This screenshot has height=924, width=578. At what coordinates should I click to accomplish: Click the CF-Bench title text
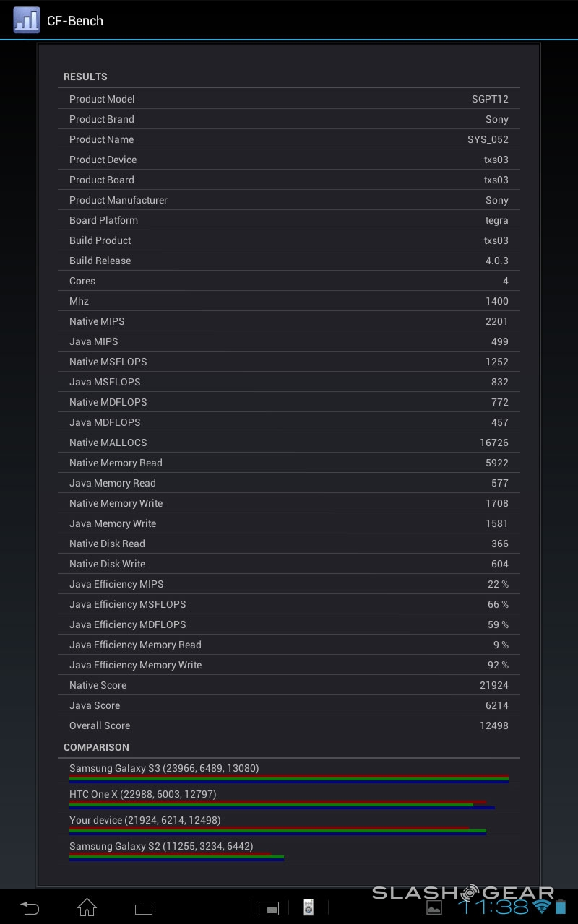(75, 21)
